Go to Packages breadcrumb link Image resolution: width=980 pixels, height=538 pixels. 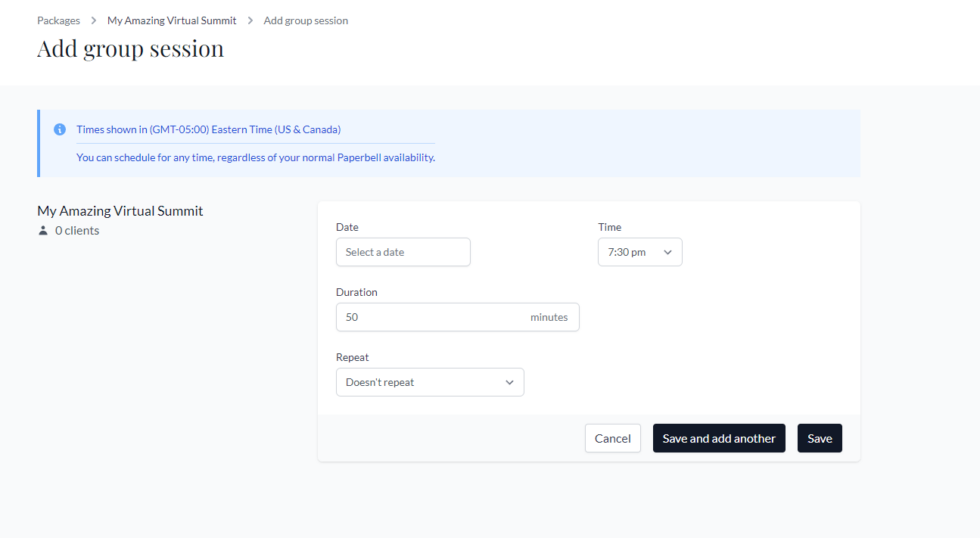59,21
